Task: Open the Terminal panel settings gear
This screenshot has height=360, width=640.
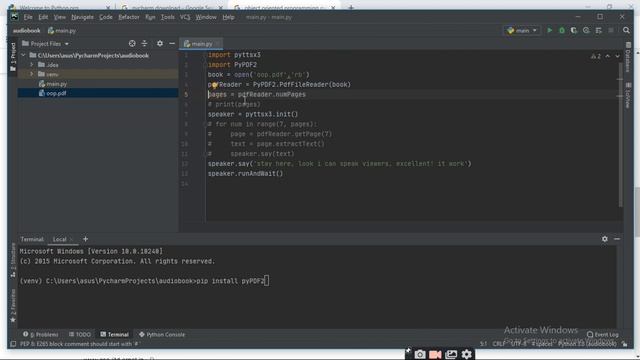Action: pos(604,239)
